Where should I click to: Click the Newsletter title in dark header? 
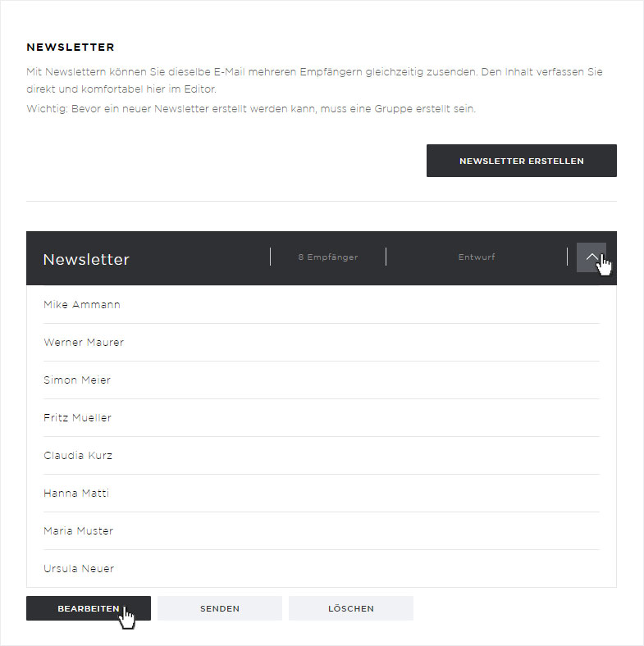click(86, 259)
